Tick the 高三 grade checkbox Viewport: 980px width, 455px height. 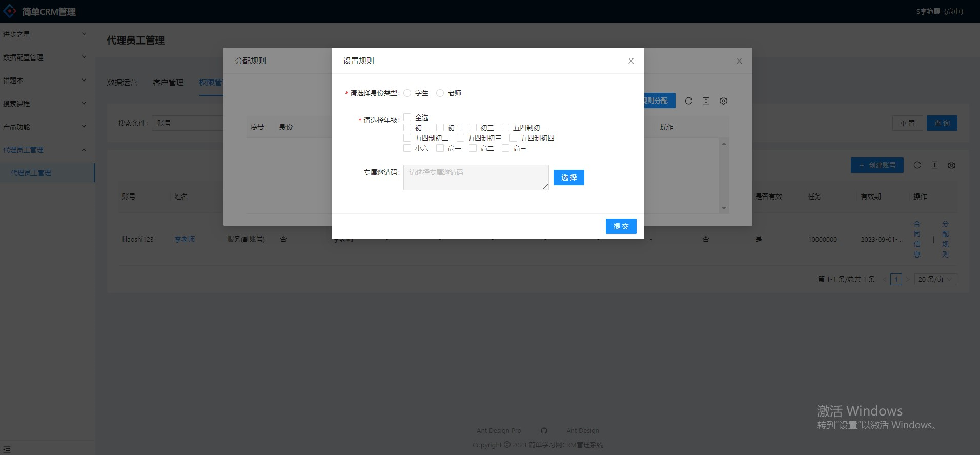click(x=505, y=148)
